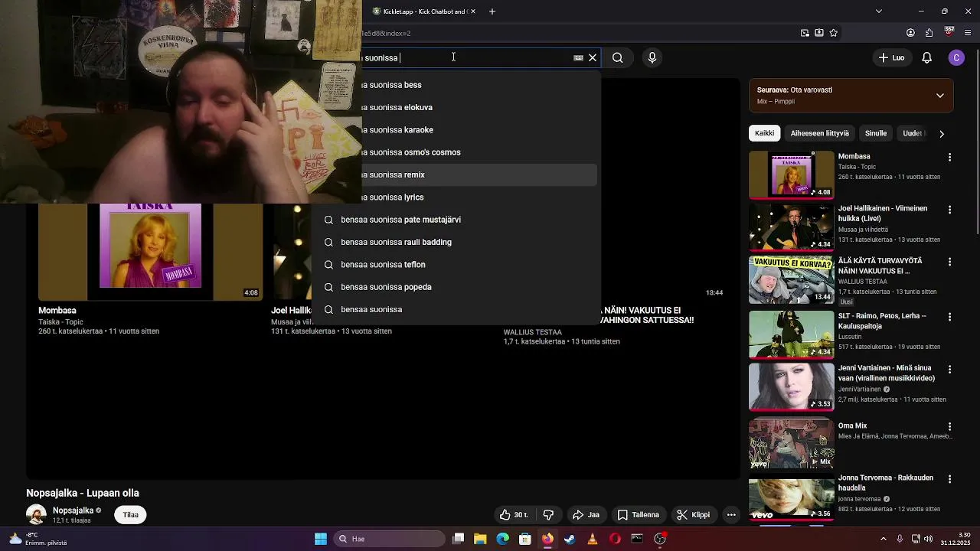The height and width of the screenshot is (551, 980).
Task: Open the browser hamburger menu
Action: pos(968,33)
